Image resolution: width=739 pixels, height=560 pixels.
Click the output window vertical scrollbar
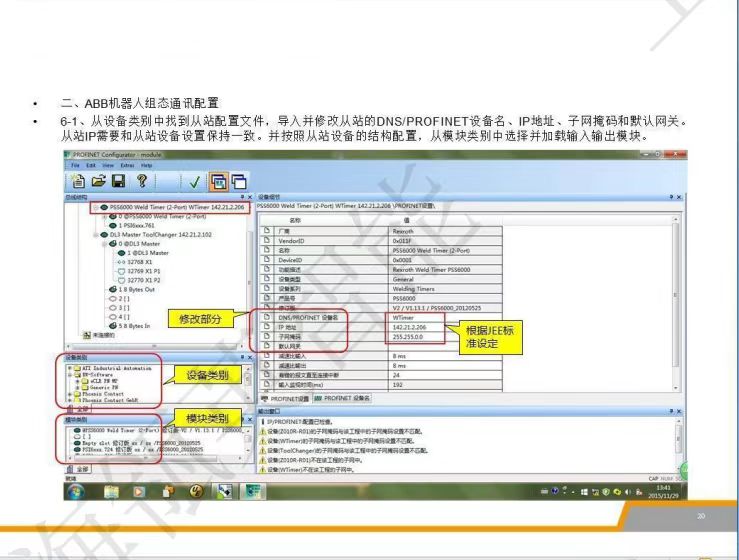[x=679, y=445]
